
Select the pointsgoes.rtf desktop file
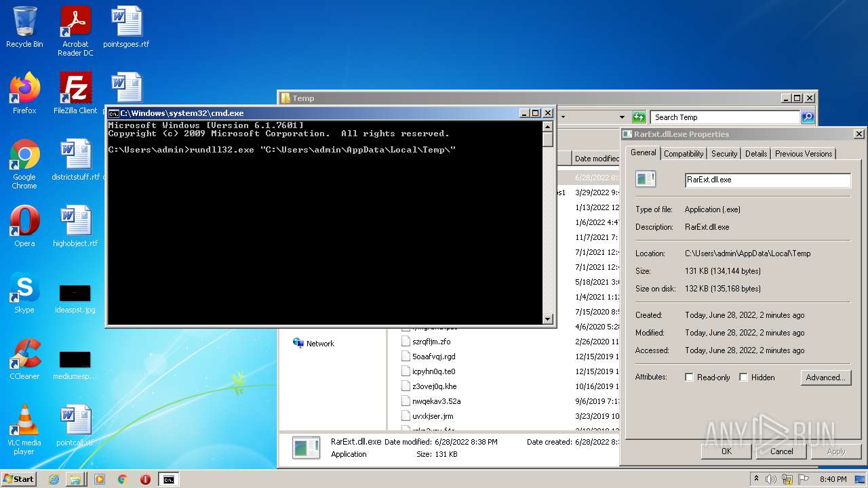click(x=126, y=27)
